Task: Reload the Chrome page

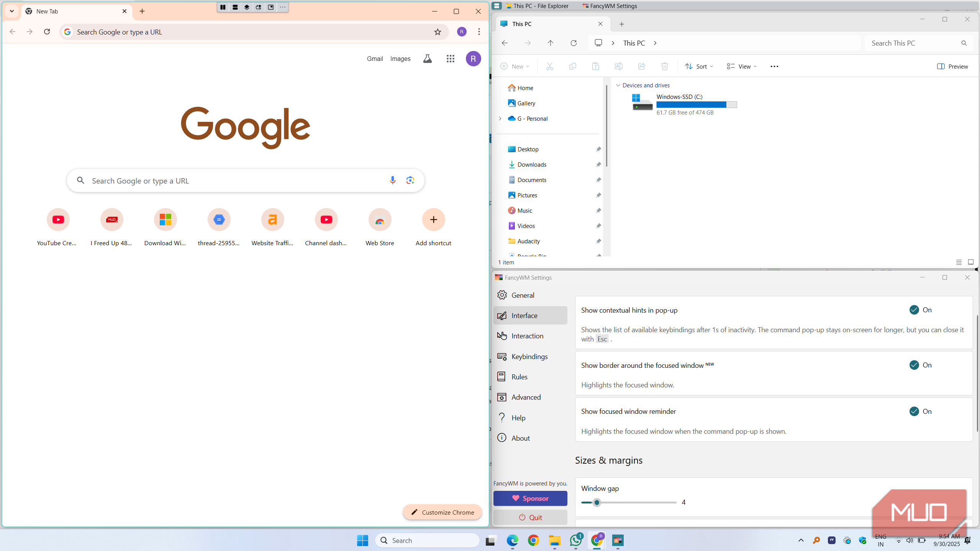Action: [47, 32]
